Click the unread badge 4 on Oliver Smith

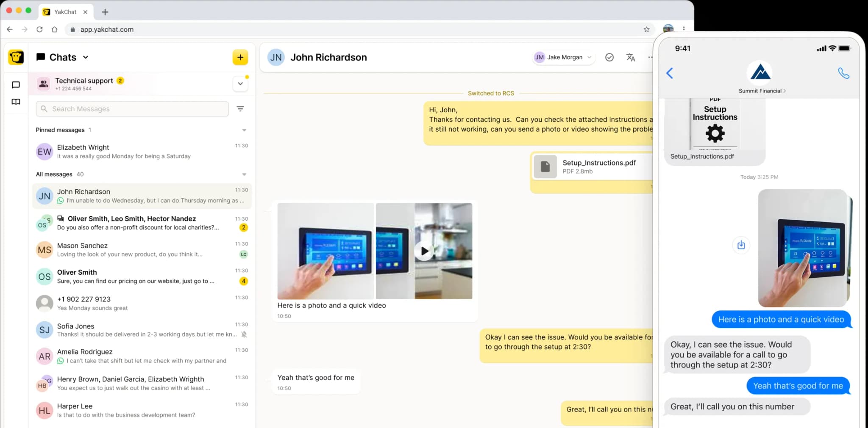[x=243, y=281]
